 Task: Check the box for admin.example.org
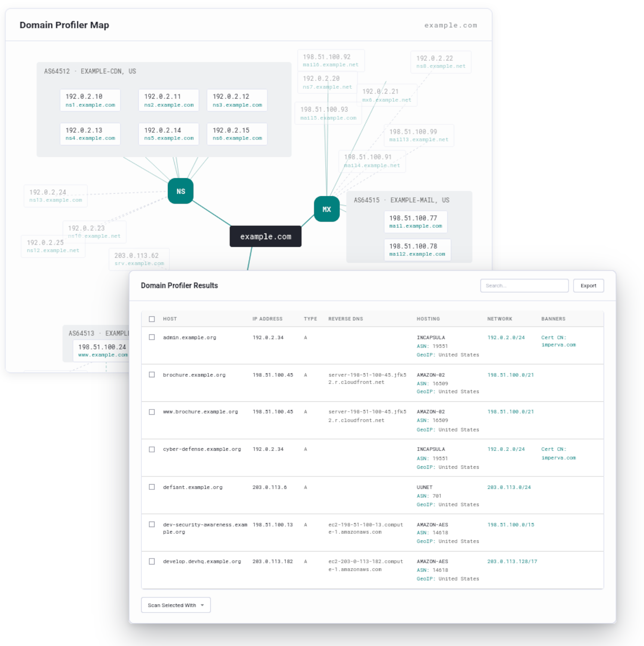pyautogui.click(x=152, y=337)
